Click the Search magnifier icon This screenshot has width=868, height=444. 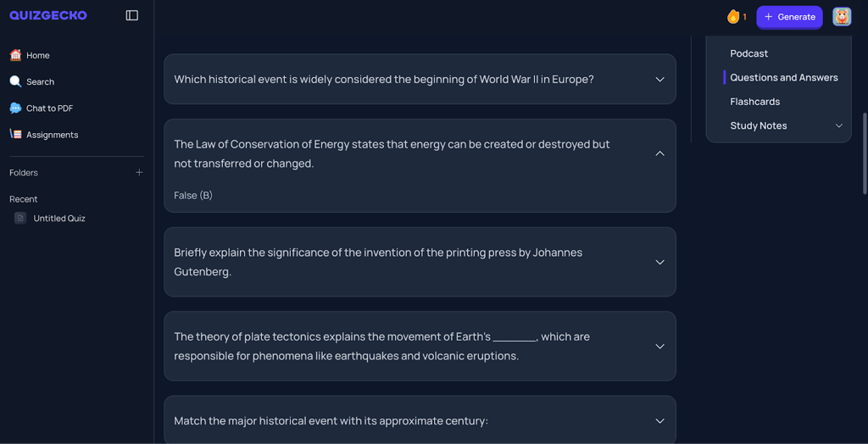15,81
